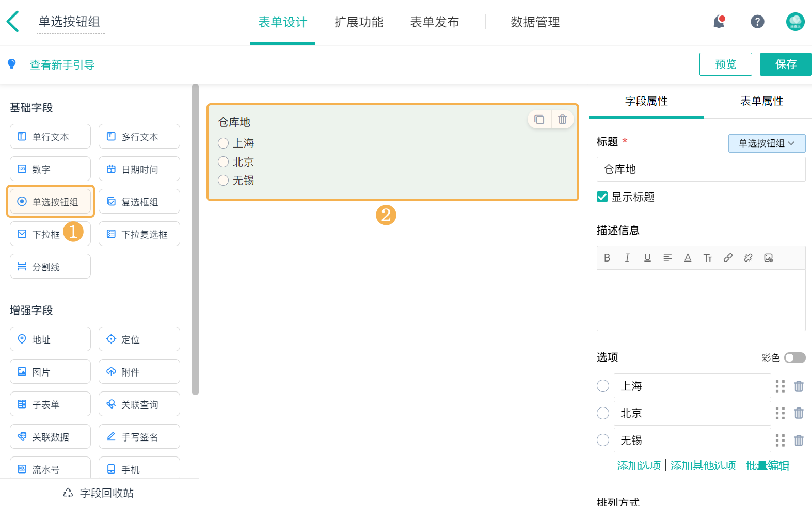Click the 保存 button
The width and height of the screenshot is (812, 506).
pos(786,64)
